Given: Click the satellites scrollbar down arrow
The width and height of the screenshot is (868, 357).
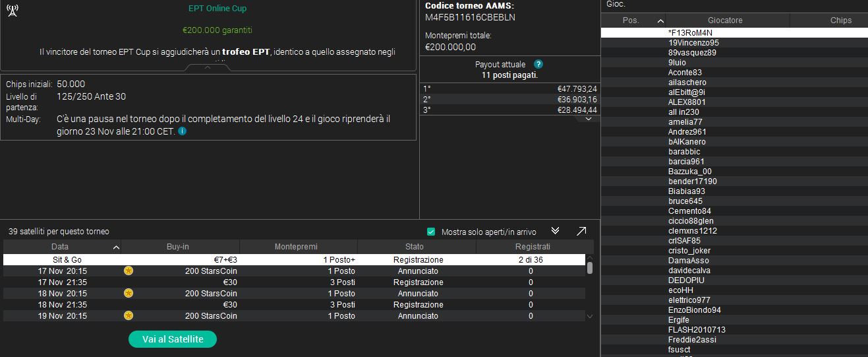Looking at the screenshot, I should [590, 317].
